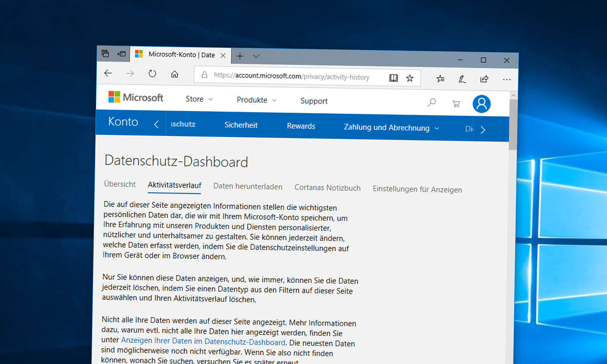This screenshot has width=607, height=364.
Task: Click the tabs overview icon in Edge
Action: click(x=105, y=53)
